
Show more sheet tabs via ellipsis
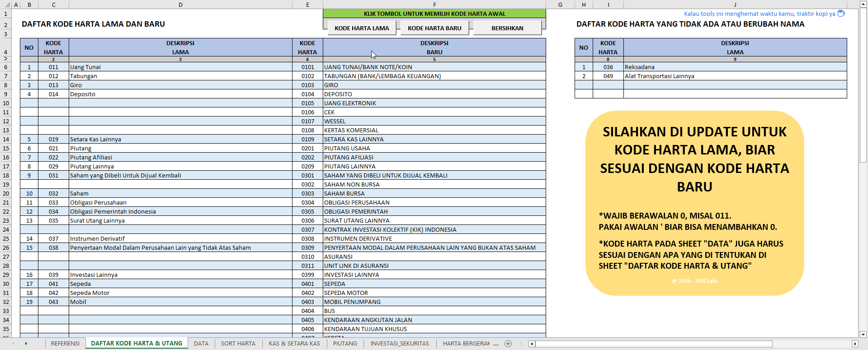coord(496,344)
